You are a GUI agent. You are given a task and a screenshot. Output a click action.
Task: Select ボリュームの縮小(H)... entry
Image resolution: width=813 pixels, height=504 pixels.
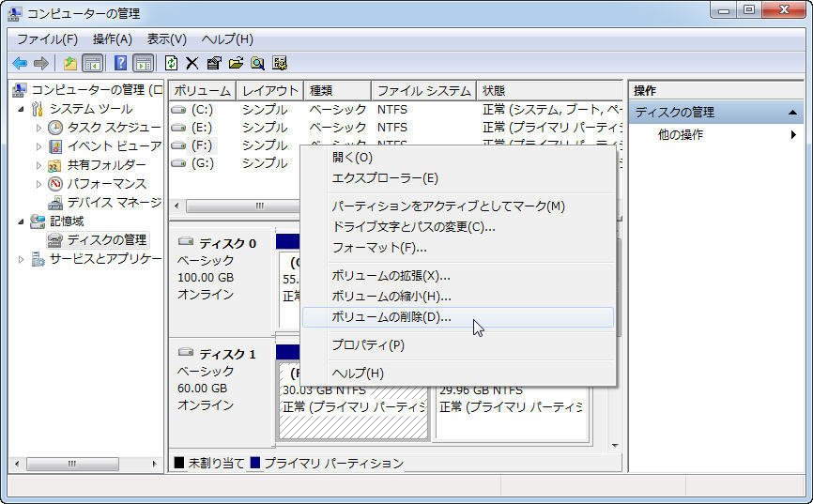tap(459, 297)
